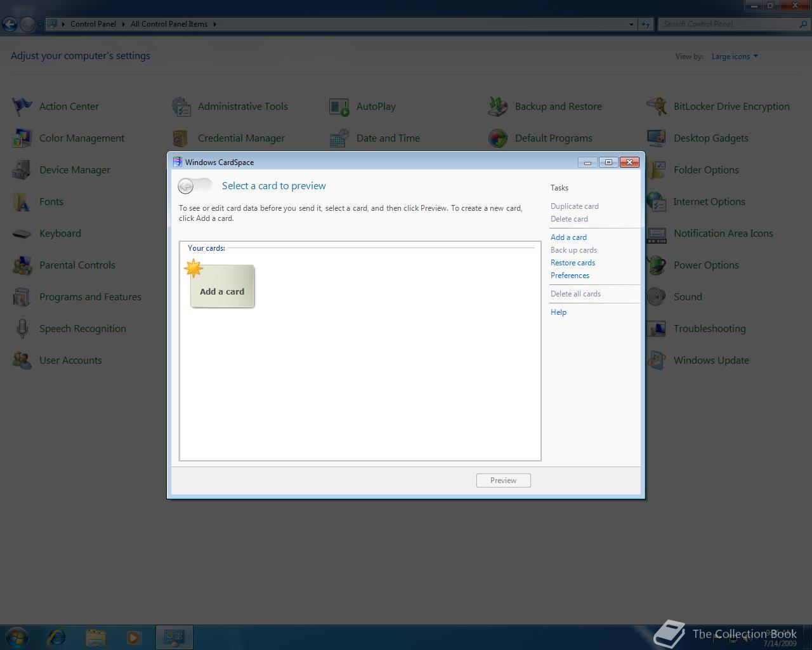Screen dimensions: 812x650
Task: Click the AutoPlay icon
Action: pos(339,107)
